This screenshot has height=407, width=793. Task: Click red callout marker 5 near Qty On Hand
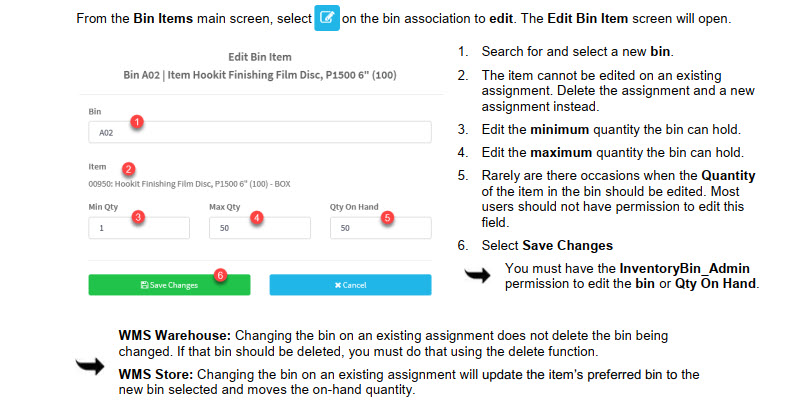click(x=389, y=217)
